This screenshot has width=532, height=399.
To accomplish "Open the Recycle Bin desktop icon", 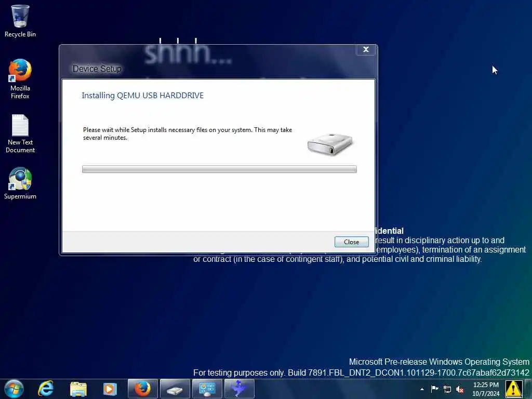I will point(20,20).
